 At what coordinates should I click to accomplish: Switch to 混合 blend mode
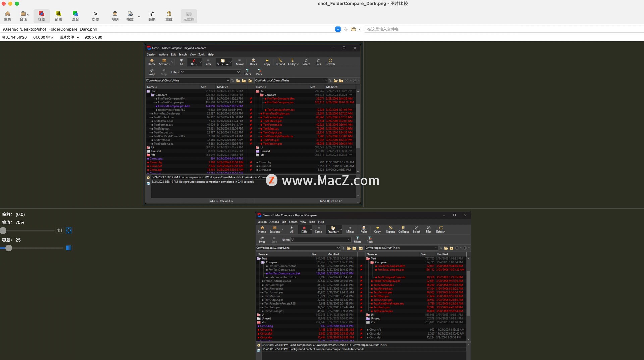pos(75,16)
